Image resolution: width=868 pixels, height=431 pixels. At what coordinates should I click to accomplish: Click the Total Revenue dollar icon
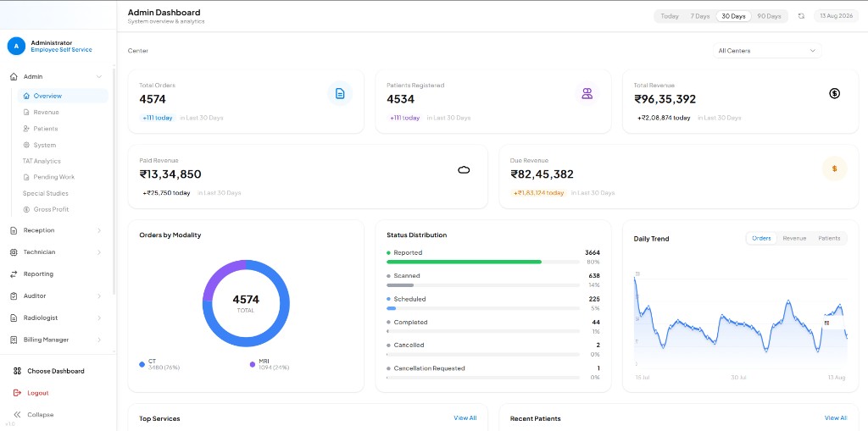pyautogui.click(x=834, y=93)
